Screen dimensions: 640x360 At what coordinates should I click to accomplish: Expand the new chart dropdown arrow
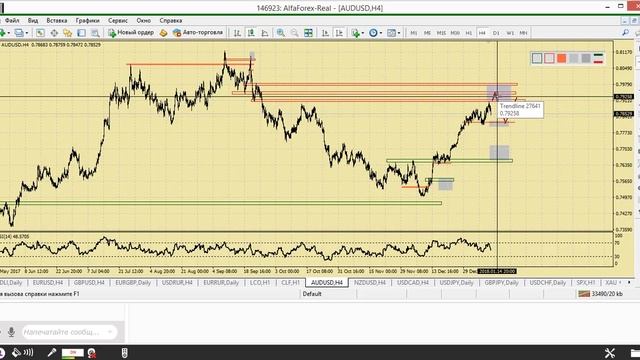[8, 33]
